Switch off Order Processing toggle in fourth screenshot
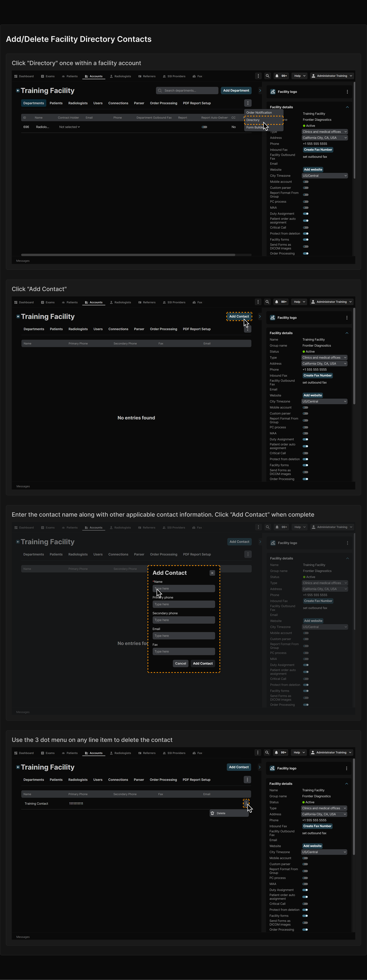This screenshot has width=367, height=980. (305, 930)
